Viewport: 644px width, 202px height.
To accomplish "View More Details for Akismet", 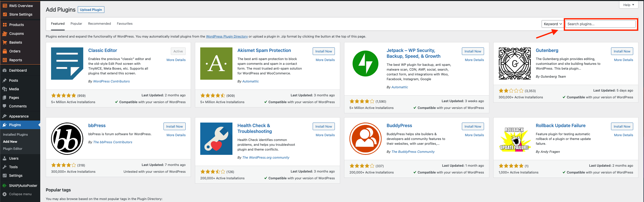I will [x=325, y=60].
